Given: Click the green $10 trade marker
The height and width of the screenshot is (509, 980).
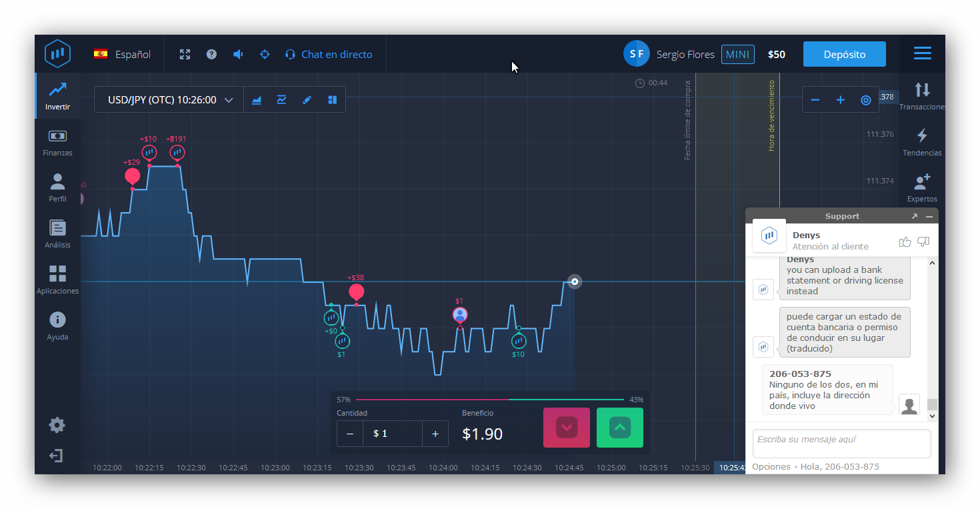Looking at the screenshot, I should [x=519, y=341].
